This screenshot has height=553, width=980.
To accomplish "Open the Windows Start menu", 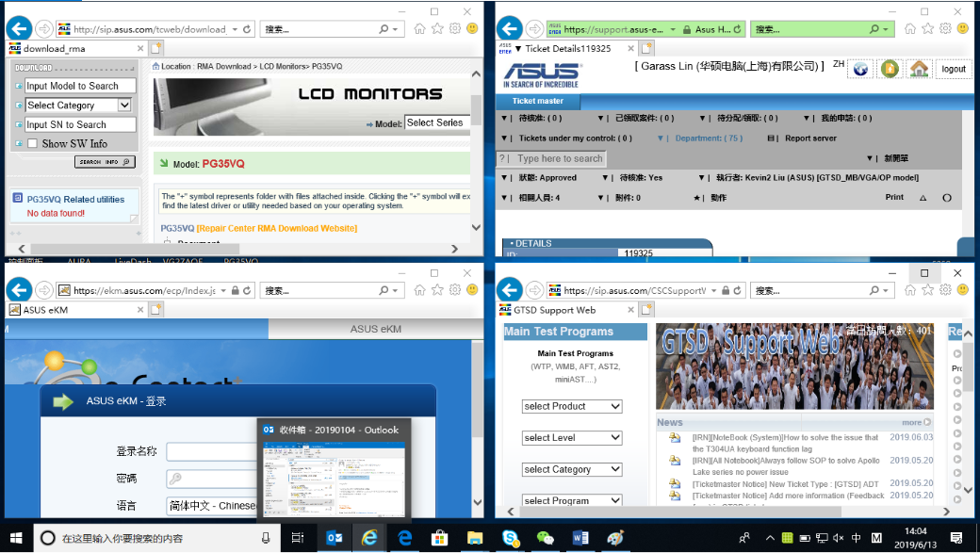I will [x=16, y=537].
